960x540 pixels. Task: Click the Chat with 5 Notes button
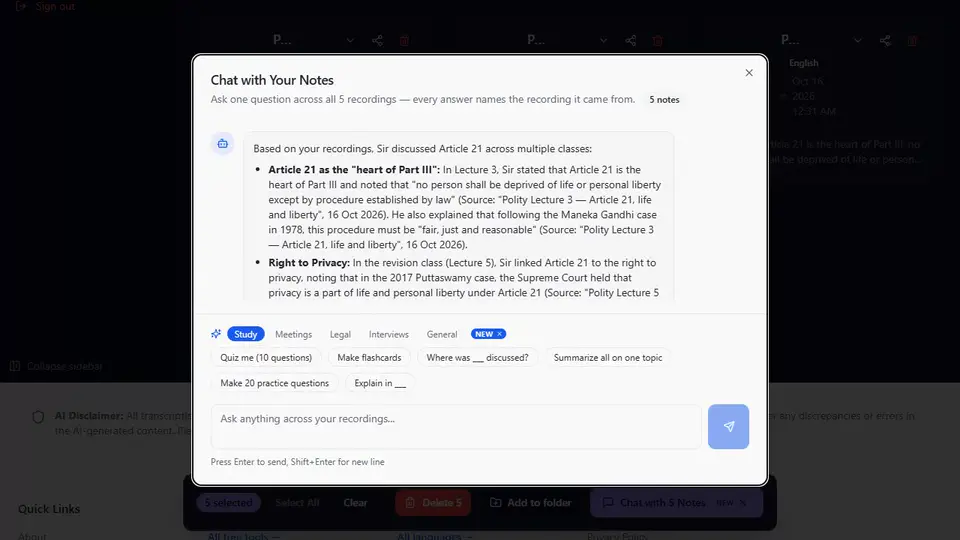[677, 503]
